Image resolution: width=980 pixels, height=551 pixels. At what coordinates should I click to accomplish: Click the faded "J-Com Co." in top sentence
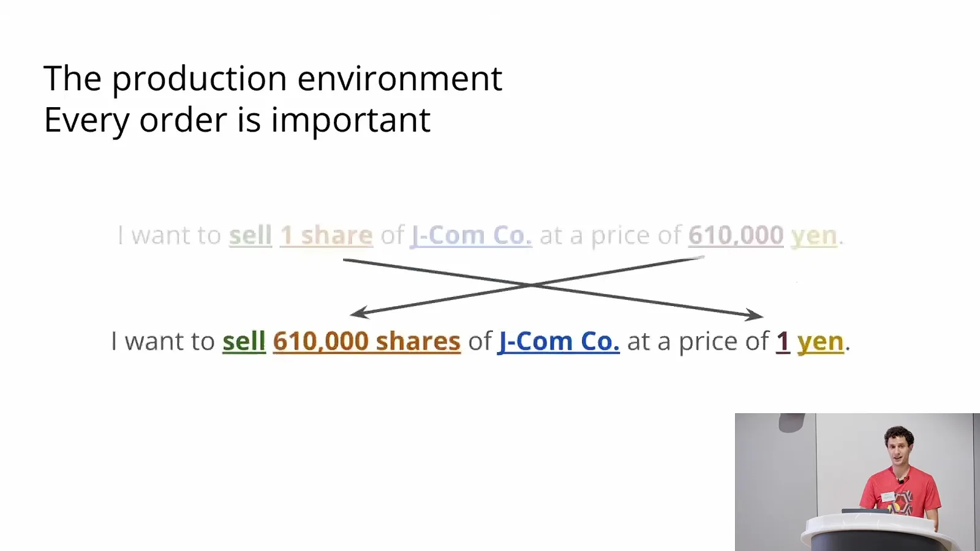coord(471,236)
